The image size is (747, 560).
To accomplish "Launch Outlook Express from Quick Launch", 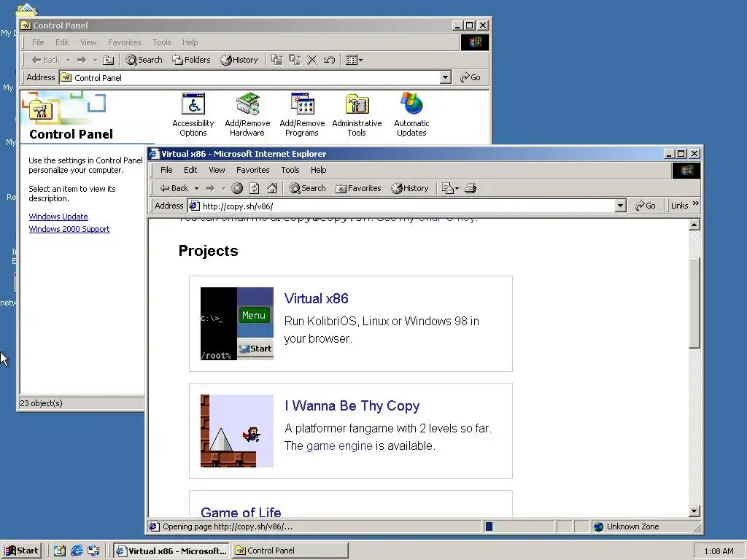I will tap(93, 551).
